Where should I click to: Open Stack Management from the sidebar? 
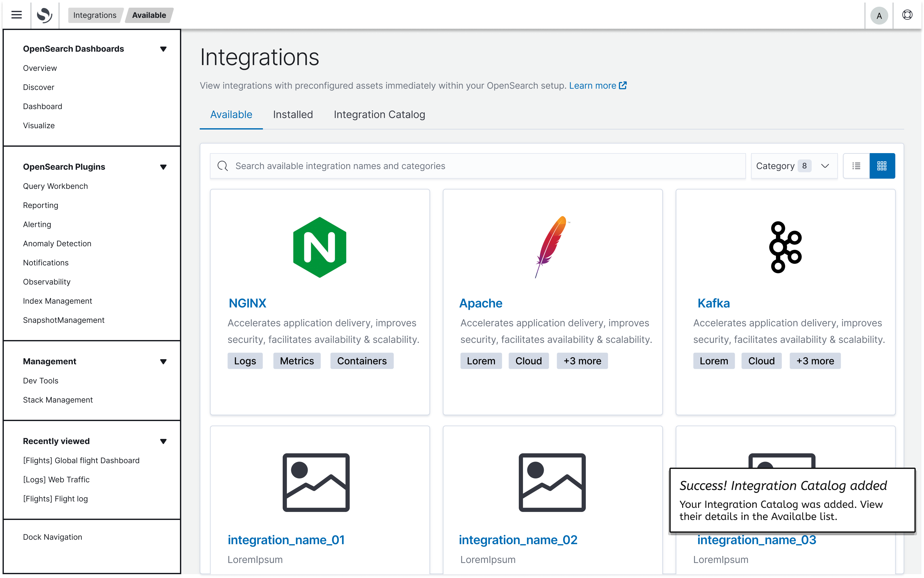point(58,399)
